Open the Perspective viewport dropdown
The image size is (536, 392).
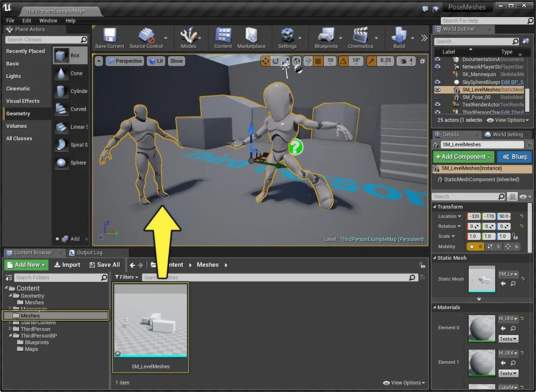coord(125,61)
